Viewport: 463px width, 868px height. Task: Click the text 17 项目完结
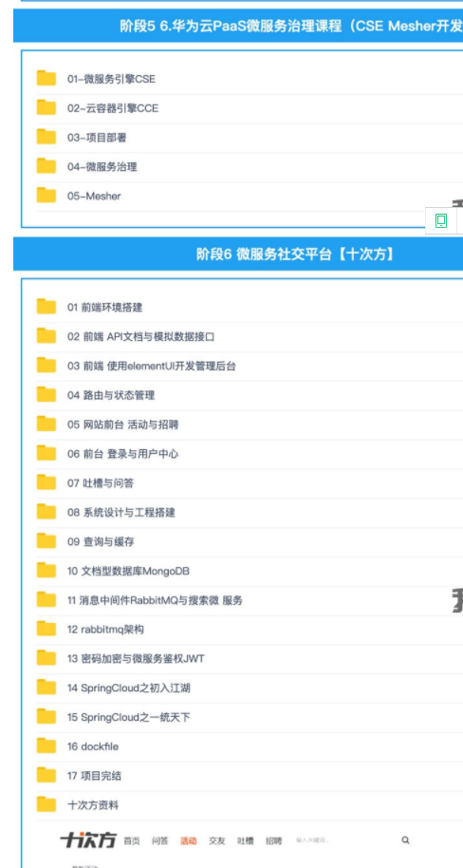click(94, 776)
